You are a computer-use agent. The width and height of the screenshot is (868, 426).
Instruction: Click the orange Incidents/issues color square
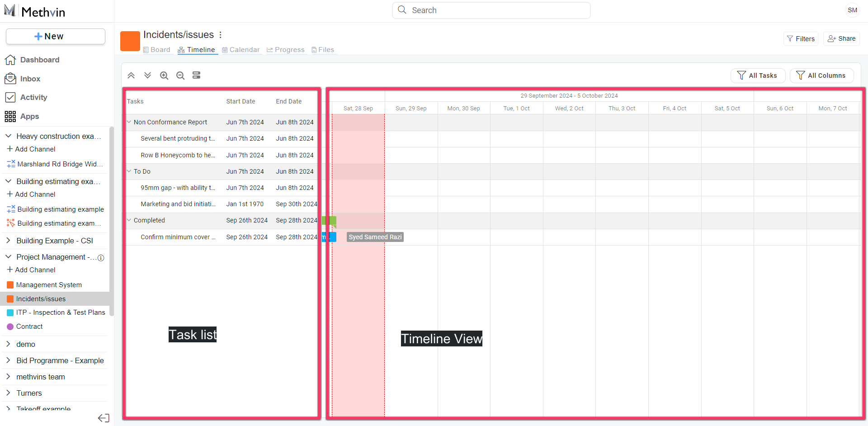(x=130, y=41)
